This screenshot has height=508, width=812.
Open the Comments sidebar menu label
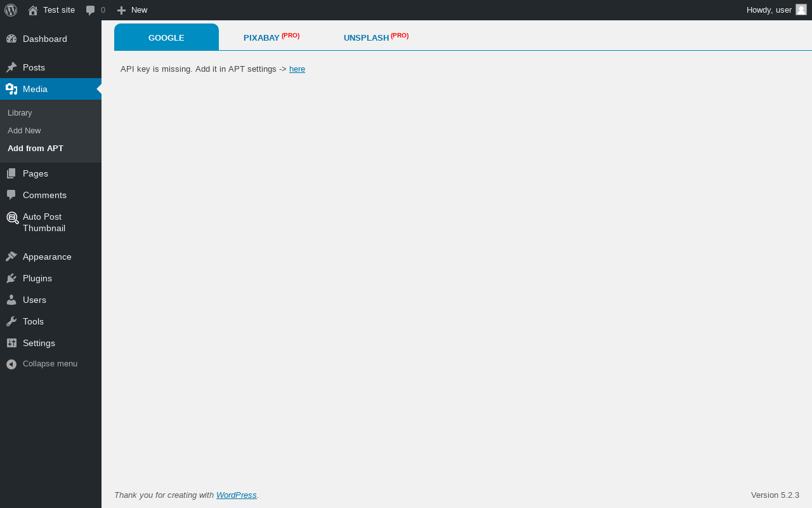(44, 195)
